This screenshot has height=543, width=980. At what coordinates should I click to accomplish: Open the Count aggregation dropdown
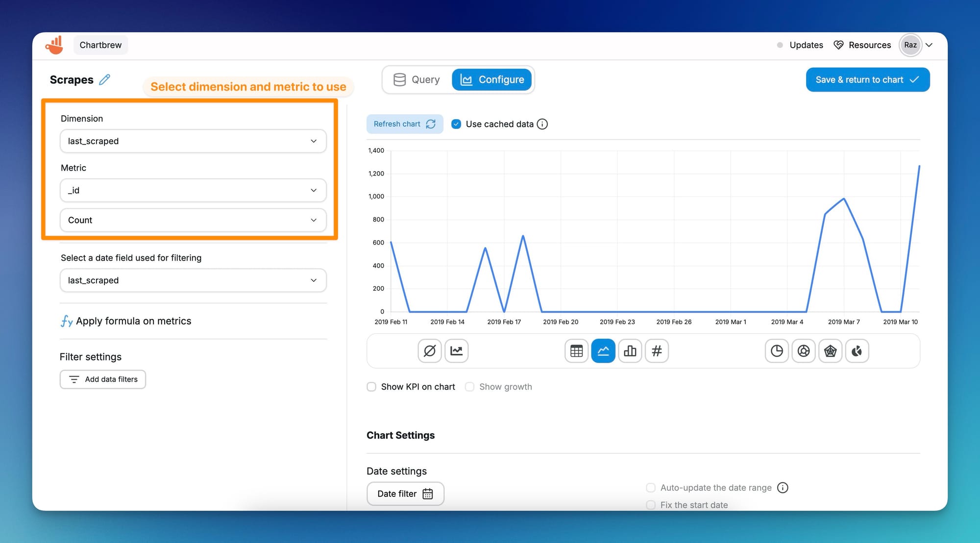(x=193, y=220)
